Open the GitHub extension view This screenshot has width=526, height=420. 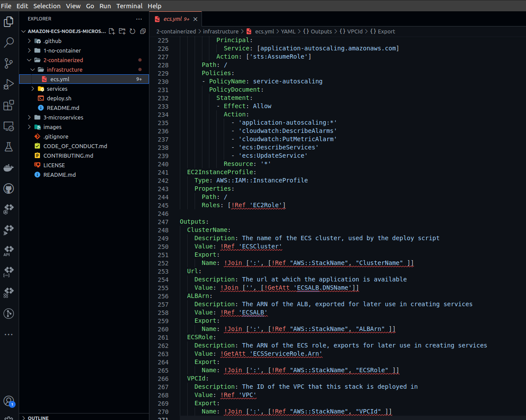9,189
